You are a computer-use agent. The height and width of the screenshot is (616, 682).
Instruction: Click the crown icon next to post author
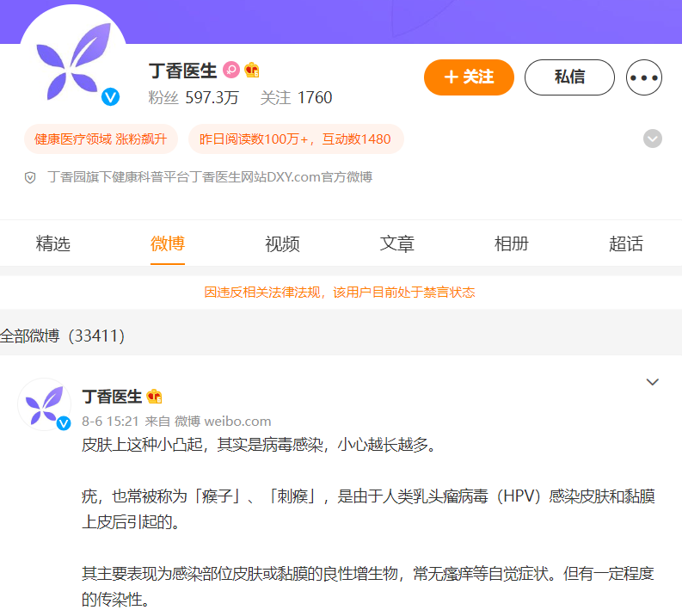tap(155, 397)
